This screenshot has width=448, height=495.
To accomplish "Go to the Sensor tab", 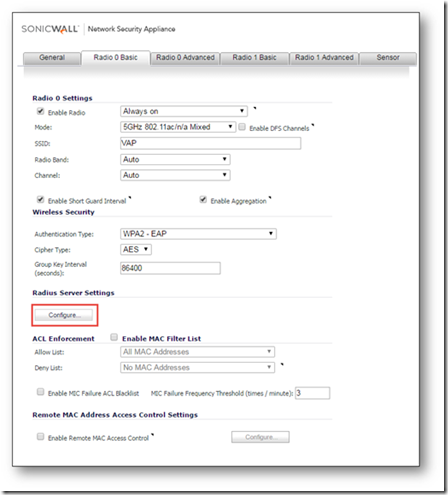I will click(388, 58).
